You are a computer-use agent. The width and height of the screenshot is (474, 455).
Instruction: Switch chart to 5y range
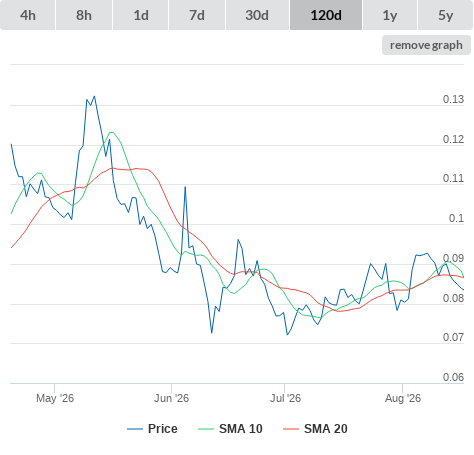[x=445, y=15]
